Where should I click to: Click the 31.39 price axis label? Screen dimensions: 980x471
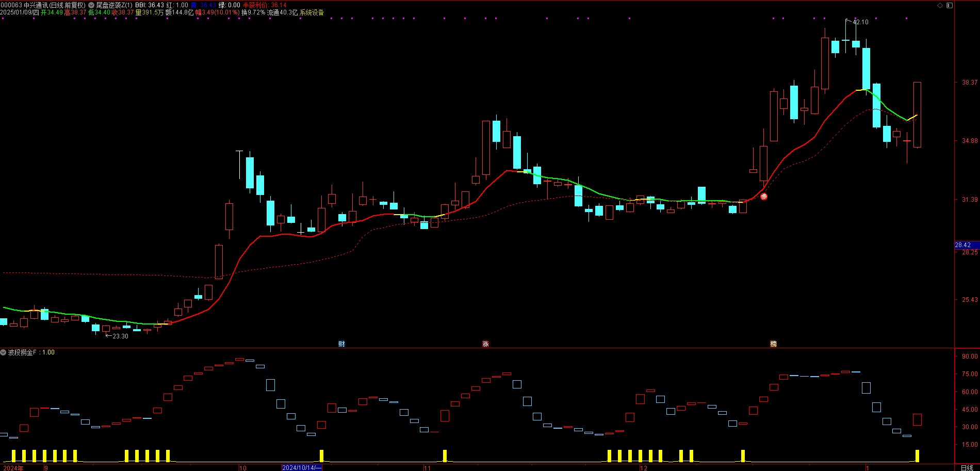click(970, 200)
